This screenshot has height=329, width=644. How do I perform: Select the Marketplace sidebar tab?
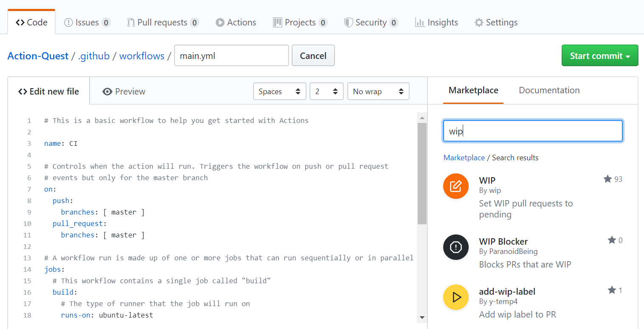[473, 90]
